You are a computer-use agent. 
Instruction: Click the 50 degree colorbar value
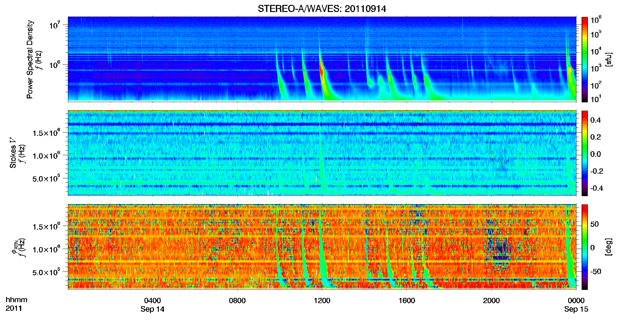[x=595, y=224]
